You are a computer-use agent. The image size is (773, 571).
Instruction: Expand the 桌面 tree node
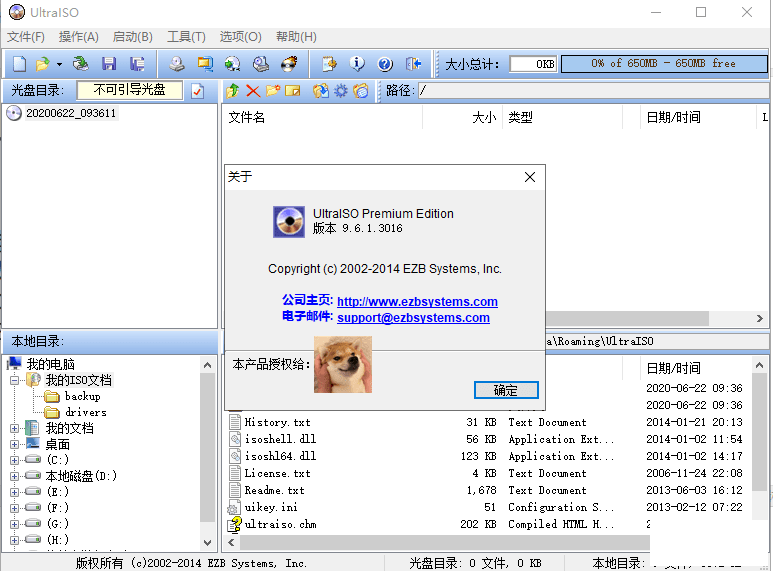pyautogui.click(x=14, y=445)
